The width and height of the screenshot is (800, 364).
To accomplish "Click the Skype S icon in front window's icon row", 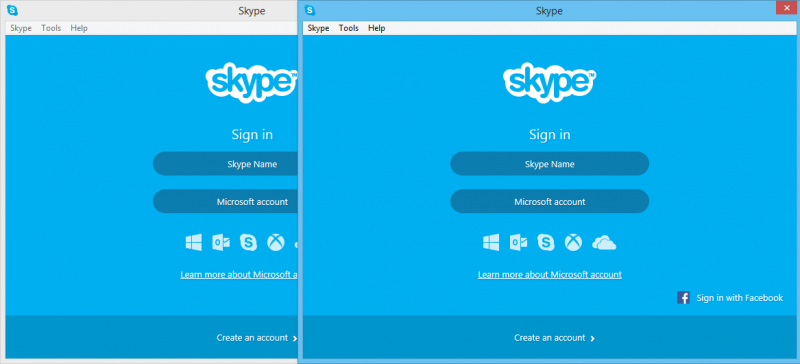I will tap(546, 242).
